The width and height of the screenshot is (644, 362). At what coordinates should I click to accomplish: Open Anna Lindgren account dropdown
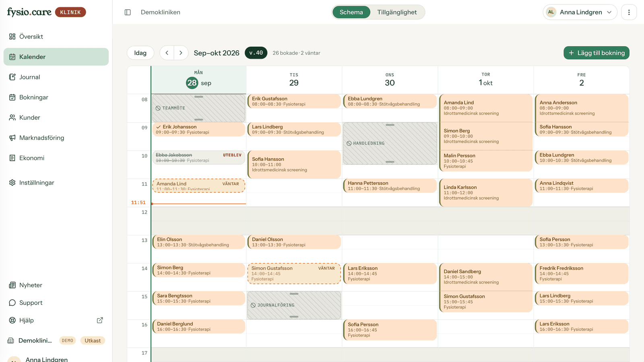click(580, 12)
